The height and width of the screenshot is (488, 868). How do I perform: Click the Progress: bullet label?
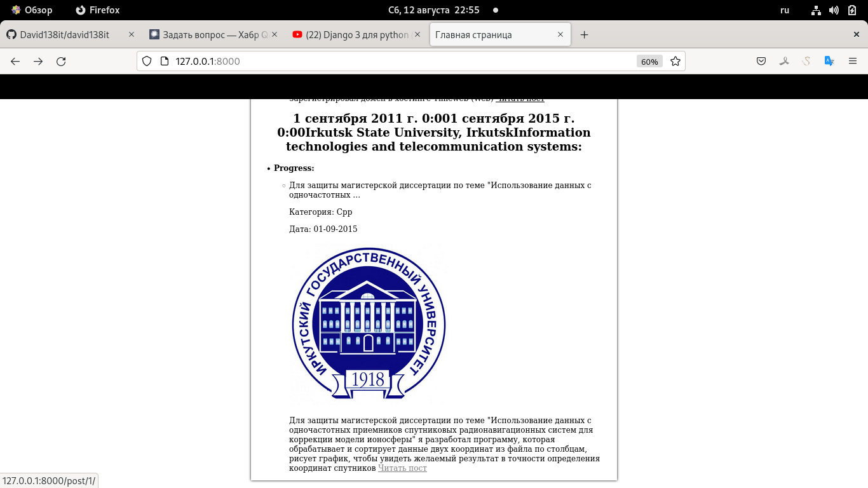point(294,168)
